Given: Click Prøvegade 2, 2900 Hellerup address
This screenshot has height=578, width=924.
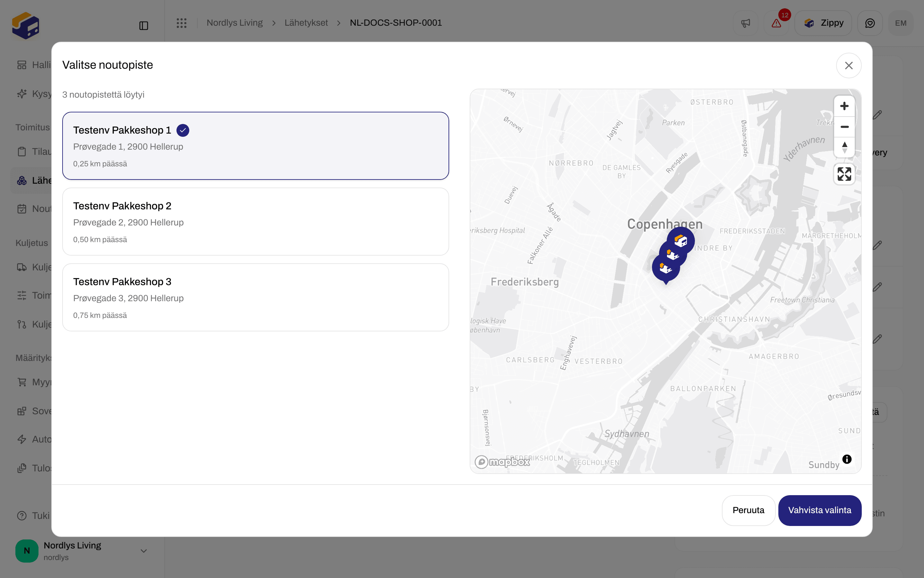Looking at the screenshot, I should tap(128, 223).
